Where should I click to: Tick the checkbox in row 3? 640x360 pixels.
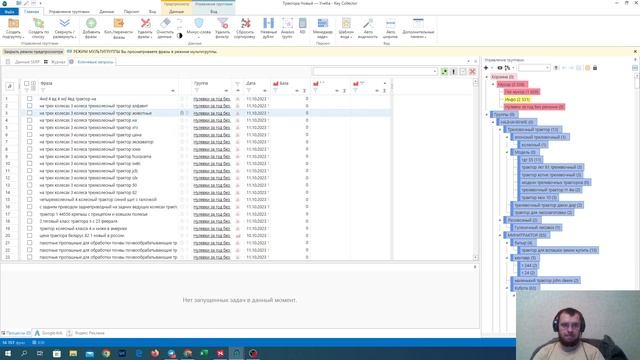tap(29, 113)
